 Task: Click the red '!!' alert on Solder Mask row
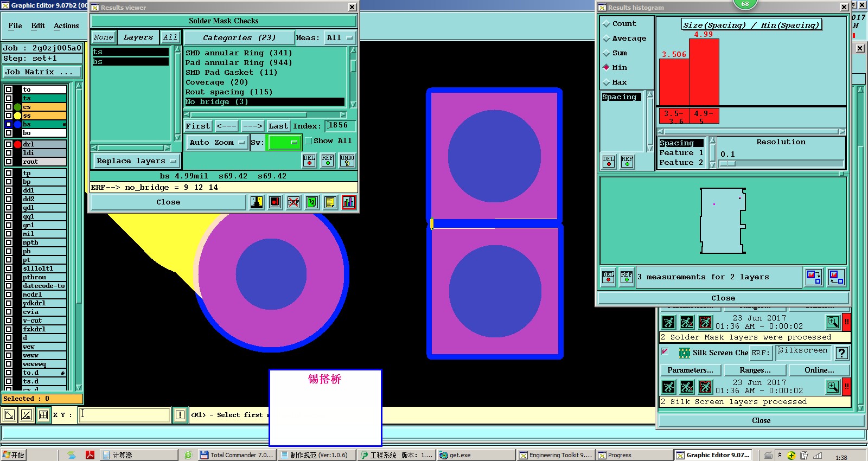[846, 322]
